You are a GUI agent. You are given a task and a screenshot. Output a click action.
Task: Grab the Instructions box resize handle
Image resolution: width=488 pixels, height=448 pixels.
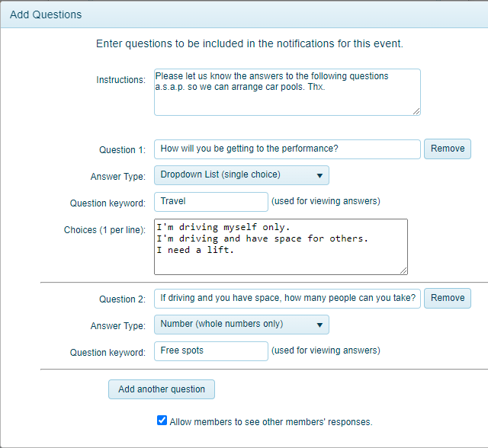pos(416,111)
